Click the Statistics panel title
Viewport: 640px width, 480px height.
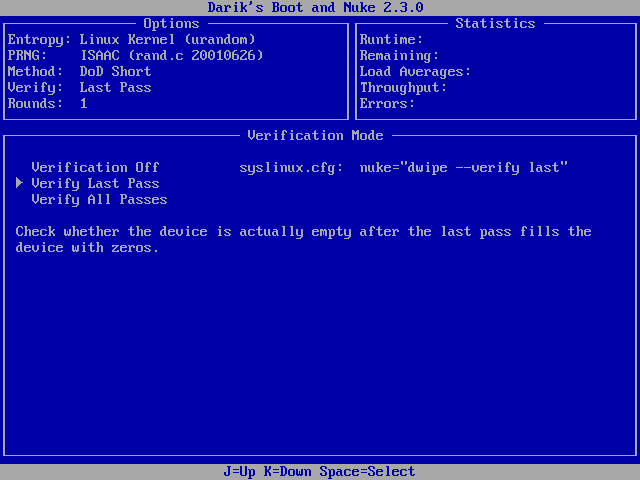point(495,23)
